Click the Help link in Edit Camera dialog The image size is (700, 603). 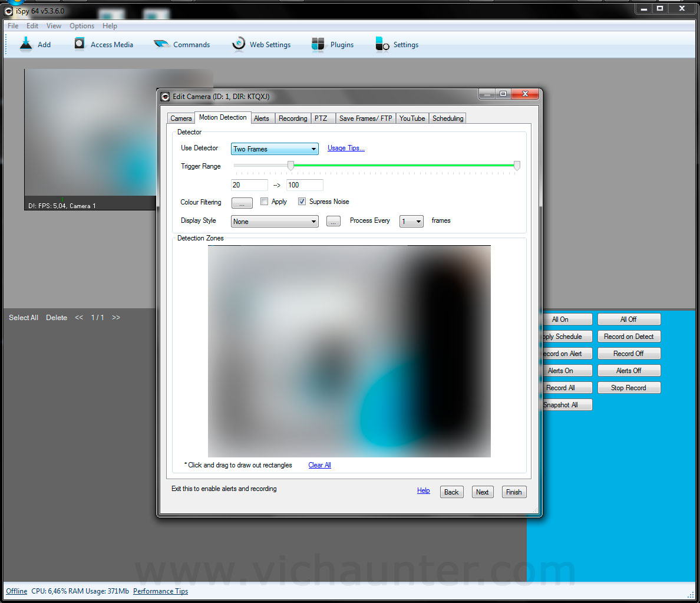coord(423,490)
